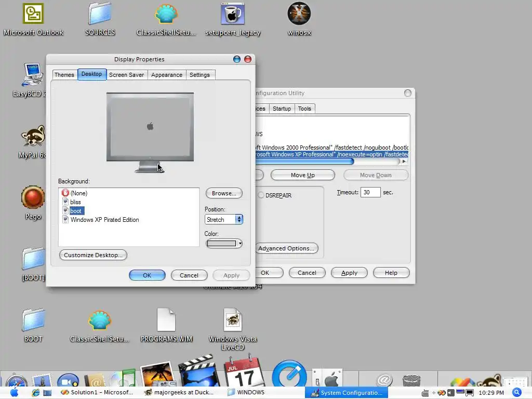This screenshot has height=399, width=532.
Task: Click the Spotlight search icon in tray
Action: click(x=517, y=393)
